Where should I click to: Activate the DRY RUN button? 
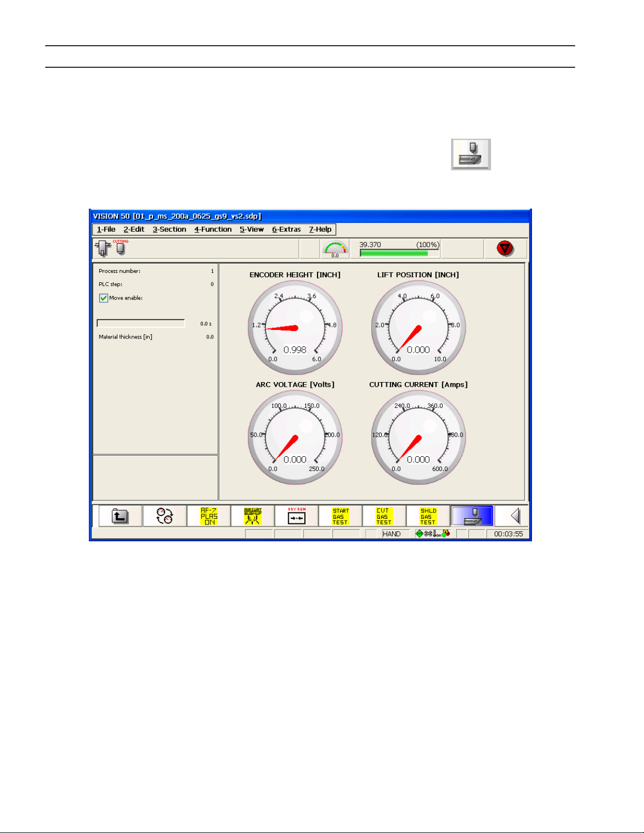click(297, 516)
